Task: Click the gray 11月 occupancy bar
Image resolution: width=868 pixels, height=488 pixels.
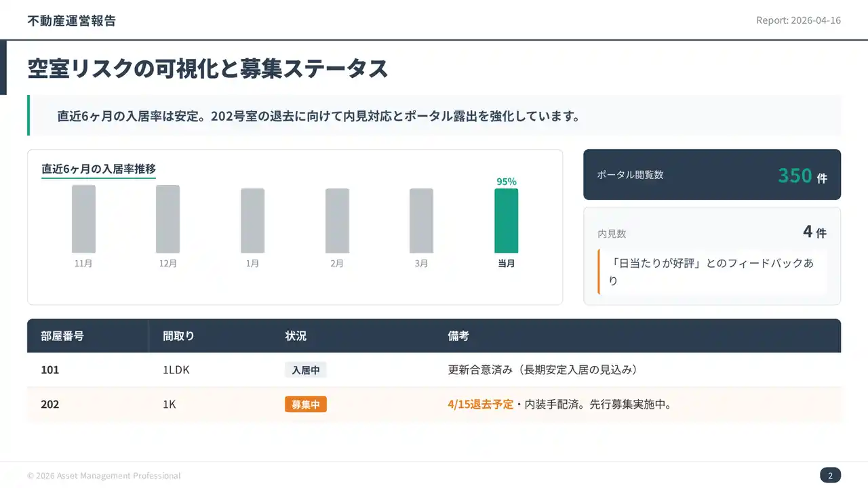Action: (83, 219)
